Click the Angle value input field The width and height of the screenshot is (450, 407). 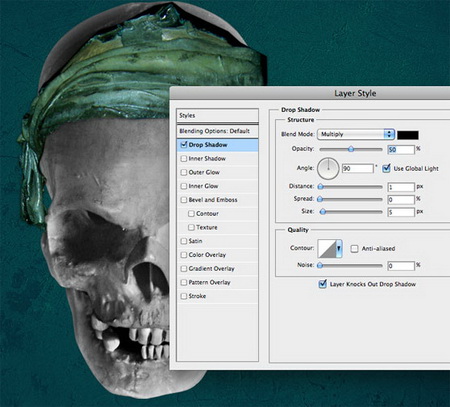[358, 168]
